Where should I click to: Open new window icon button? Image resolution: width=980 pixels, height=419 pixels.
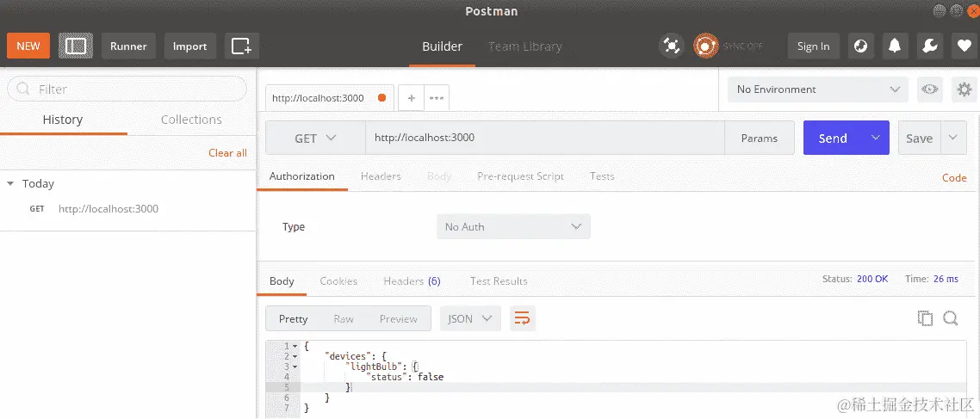coord(242,46)
